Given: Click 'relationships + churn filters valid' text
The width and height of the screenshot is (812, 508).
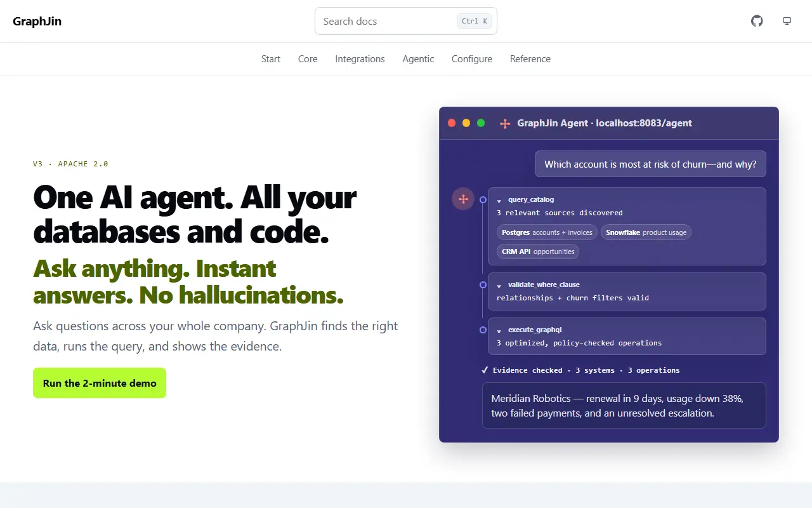Looking at the screenshot, I should pyautogui.click(x=573, y=298).
